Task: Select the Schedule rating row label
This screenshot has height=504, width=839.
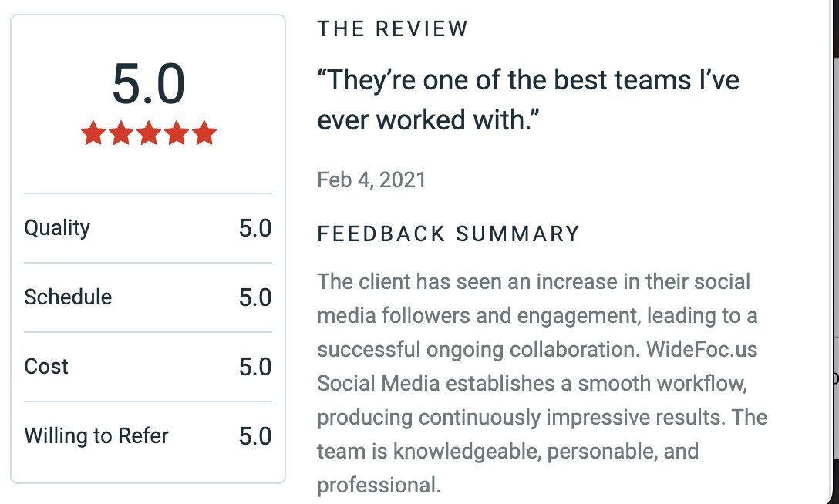Action: tap(68, 297)
